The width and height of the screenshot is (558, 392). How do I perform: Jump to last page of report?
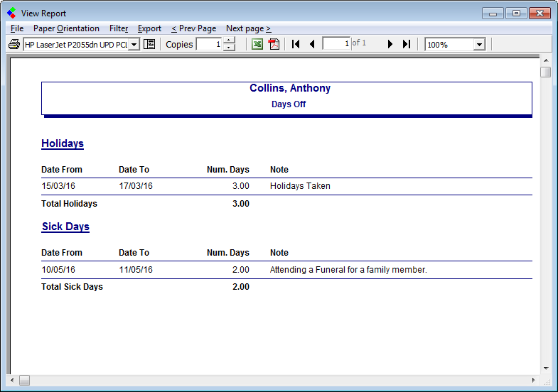[406, 44]
